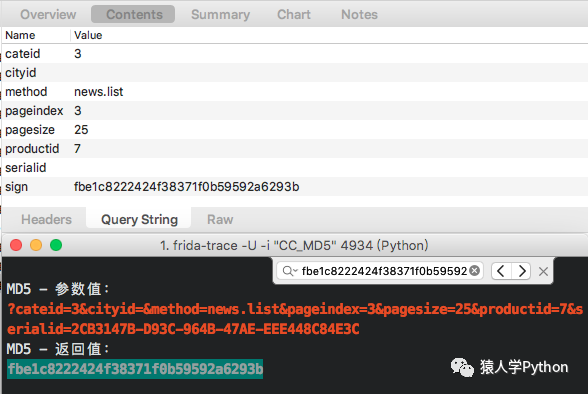Viewport: 588px width, 394px height.
Task: Switch to the Overview tab
Action: coord(48,15)
